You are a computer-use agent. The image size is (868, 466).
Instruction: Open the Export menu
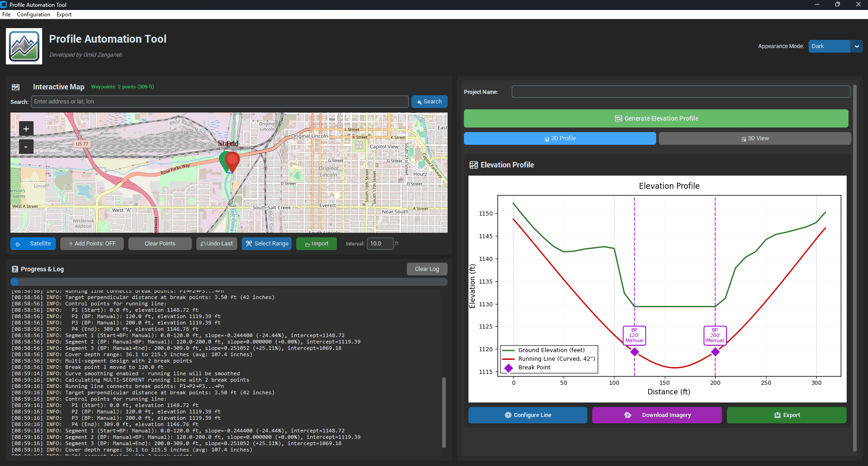(63, 14)
